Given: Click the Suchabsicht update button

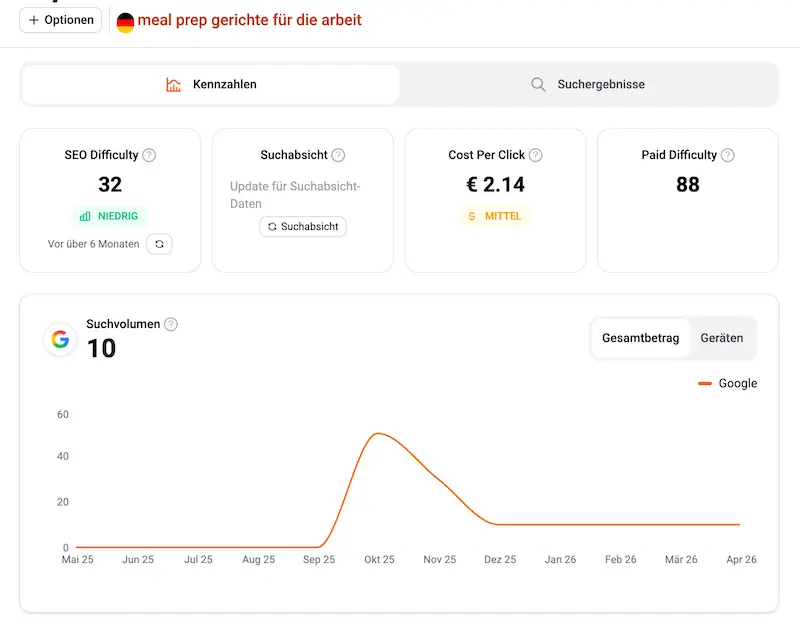Looking at the screenshot, I should click(x=303, y=227).
